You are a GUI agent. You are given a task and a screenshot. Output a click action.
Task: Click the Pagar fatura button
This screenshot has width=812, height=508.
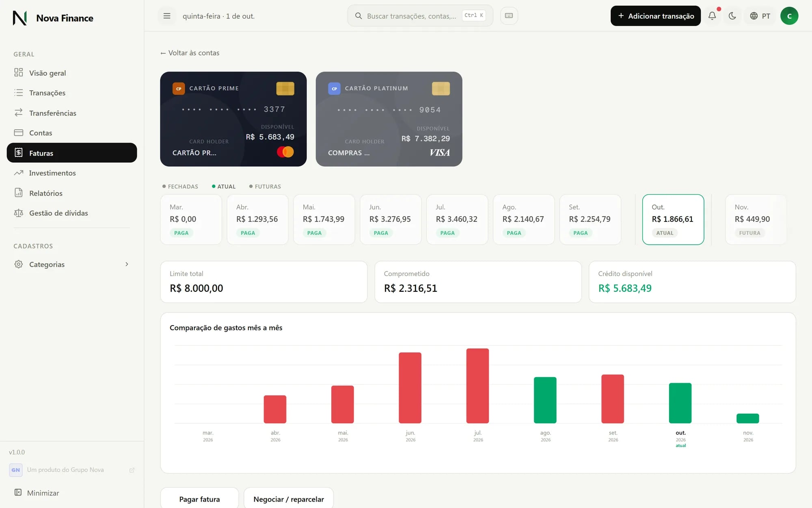[199, 498]
